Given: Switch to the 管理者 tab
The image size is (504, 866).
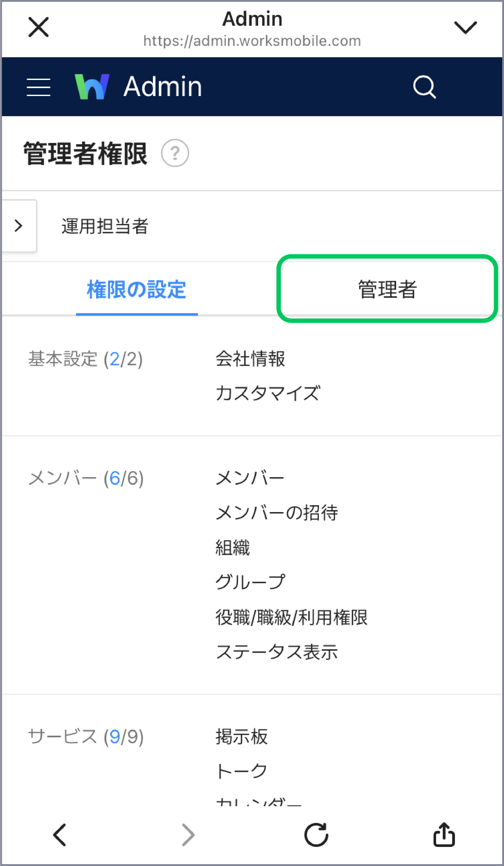Looking at the screenshot, I should (x=387, y=289).
